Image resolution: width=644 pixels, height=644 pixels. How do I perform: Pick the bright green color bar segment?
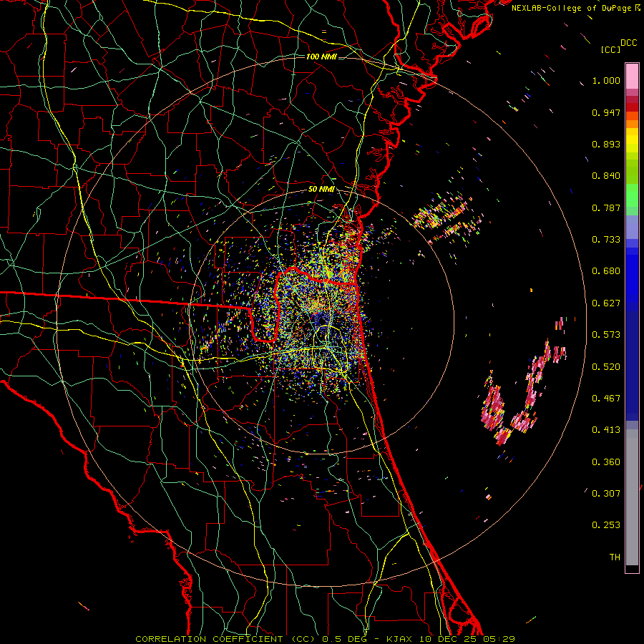pyautogui.click(x=632, y=195)
